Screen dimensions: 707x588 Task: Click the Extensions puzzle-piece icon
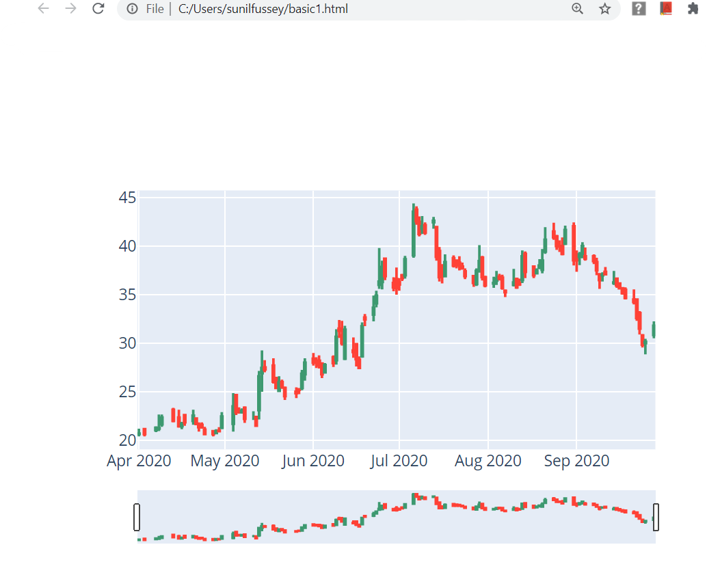click(693, 9)
